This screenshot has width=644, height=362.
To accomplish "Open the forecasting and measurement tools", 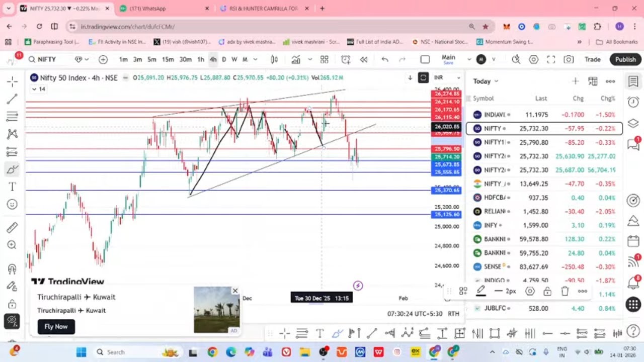I will point(12,151).
